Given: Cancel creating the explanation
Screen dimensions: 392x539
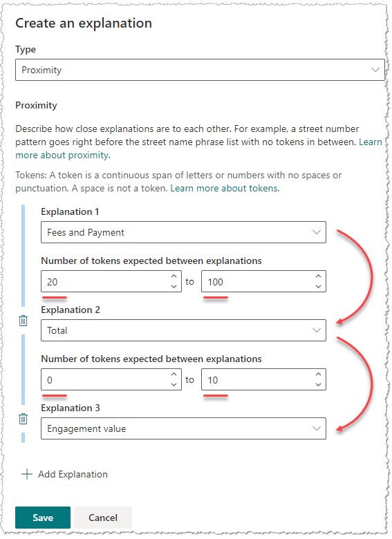Looking at the screenshot, I should [103, 518].
